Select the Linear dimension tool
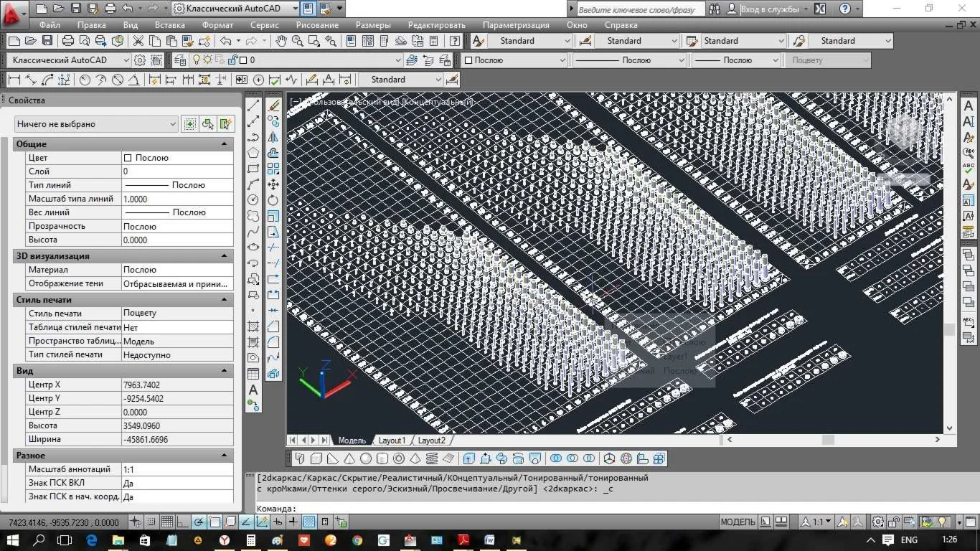Screen dimensions: 980x551 pyautogui.click(x=14, y=80)
